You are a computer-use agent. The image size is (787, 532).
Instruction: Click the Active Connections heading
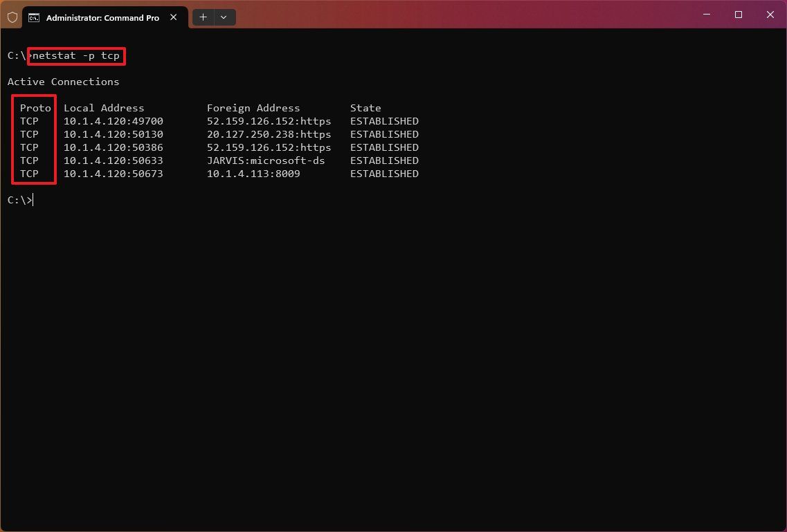[x=63, y=82]
